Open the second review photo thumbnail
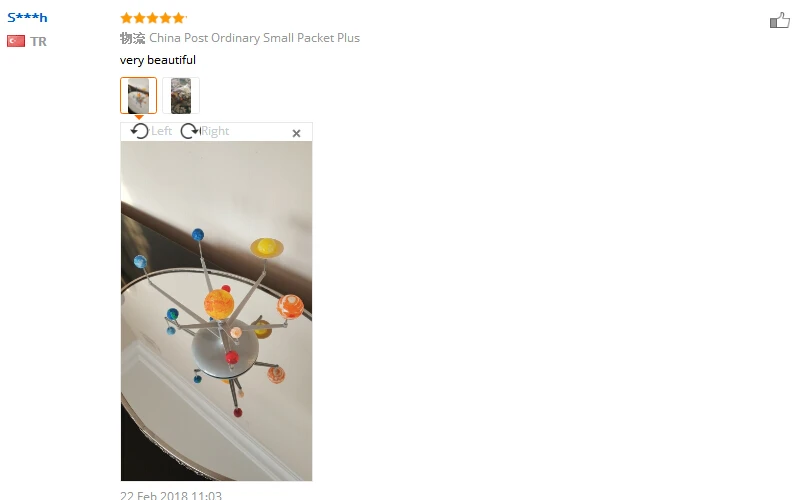792x500 pixels. (x=181, y=95)
